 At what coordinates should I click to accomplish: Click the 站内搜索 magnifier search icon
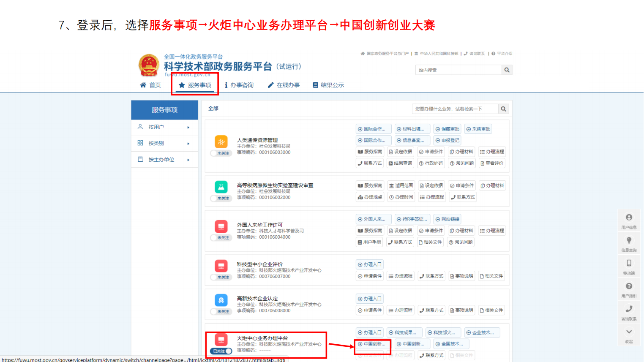[507, 70]
